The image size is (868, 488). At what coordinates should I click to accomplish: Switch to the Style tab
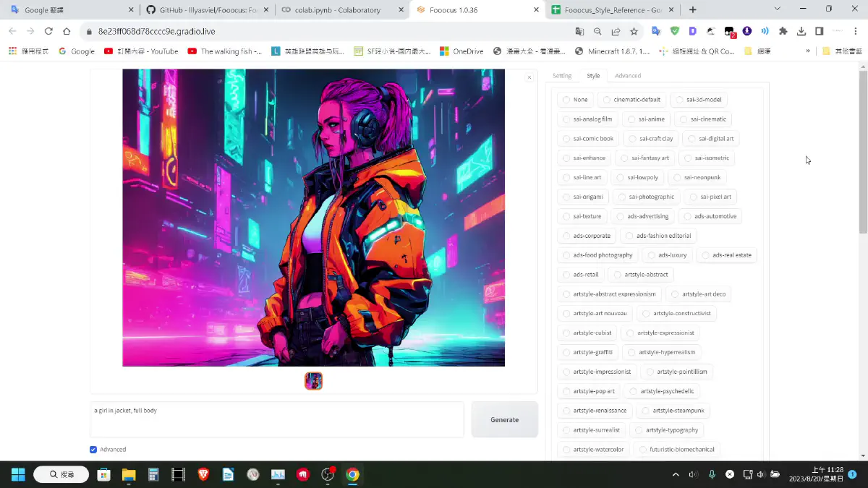click(x=593, y=76)
